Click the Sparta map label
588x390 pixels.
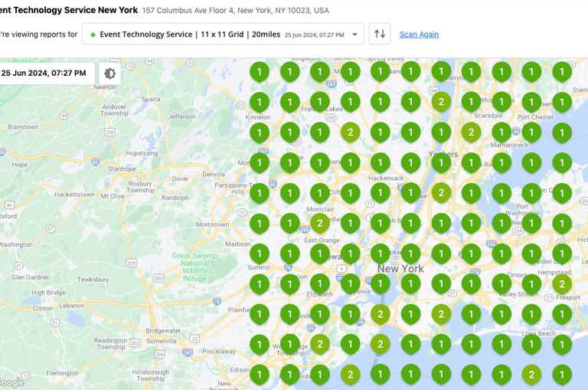coord(151,100)
